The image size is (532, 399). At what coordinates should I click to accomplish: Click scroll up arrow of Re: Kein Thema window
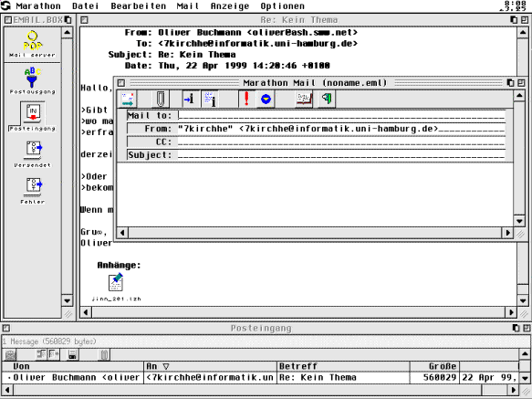click(x=523, y=33)
